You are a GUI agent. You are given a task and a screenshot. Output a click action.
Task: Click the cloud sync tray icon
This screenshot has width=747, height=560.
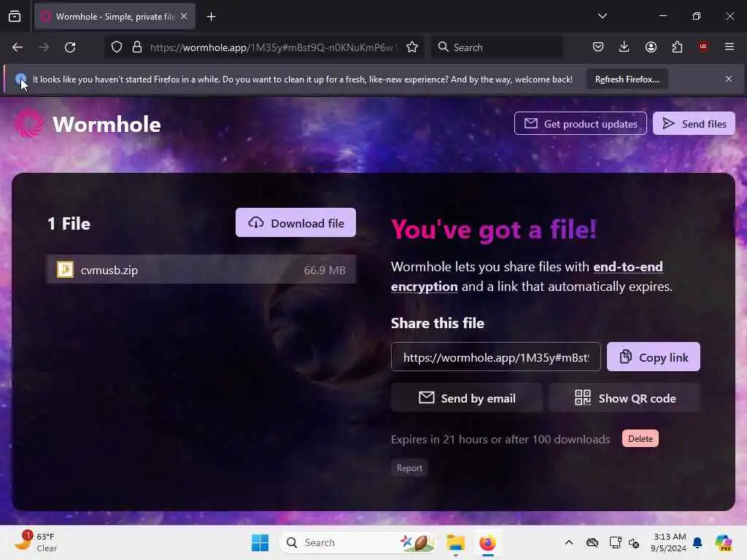592,542
